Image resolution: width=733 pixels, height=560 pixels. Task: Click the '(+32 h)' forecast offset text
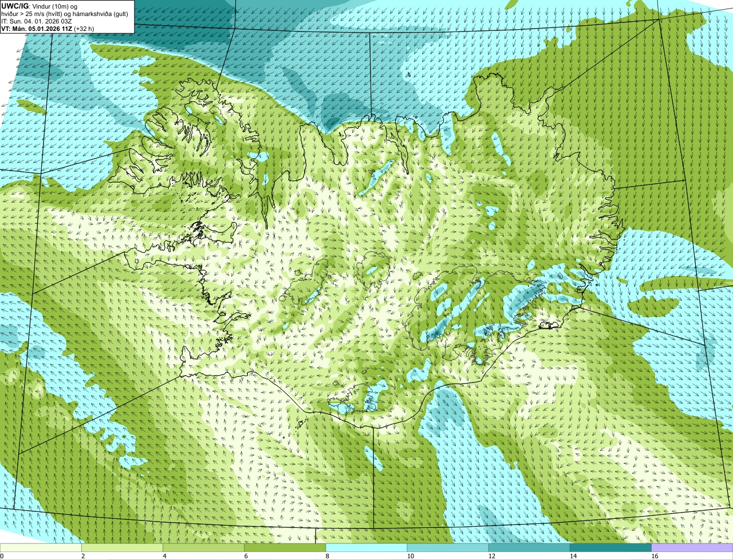(84, 28)
